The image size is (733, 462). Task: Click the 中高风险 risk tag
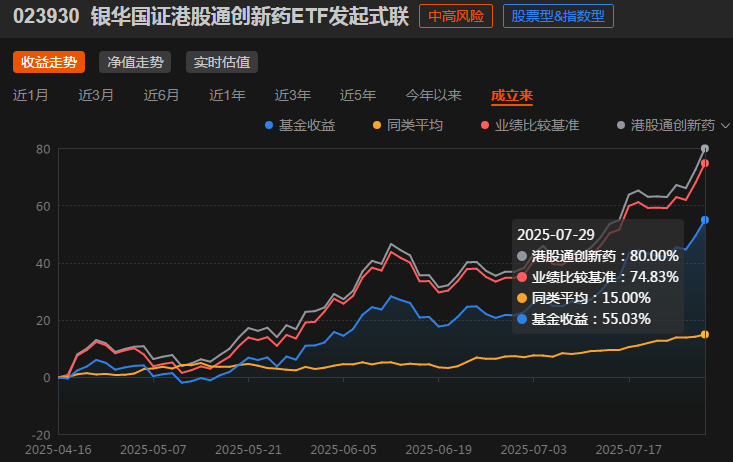[x=456, y=16]
